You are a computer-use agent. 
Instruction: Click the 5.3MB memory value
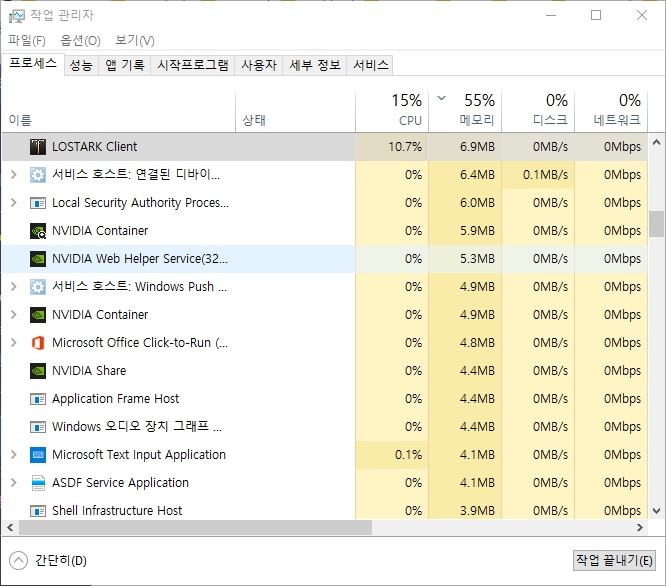tap(477, 259)
